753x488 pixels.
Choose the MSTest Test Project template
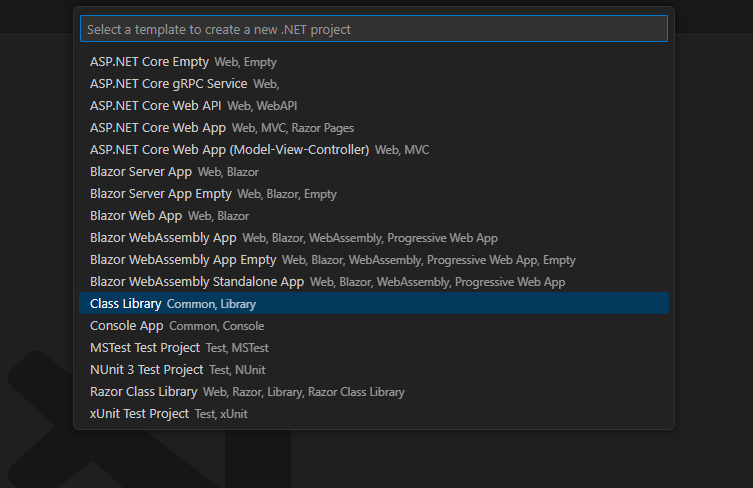[x=374, y=348]
